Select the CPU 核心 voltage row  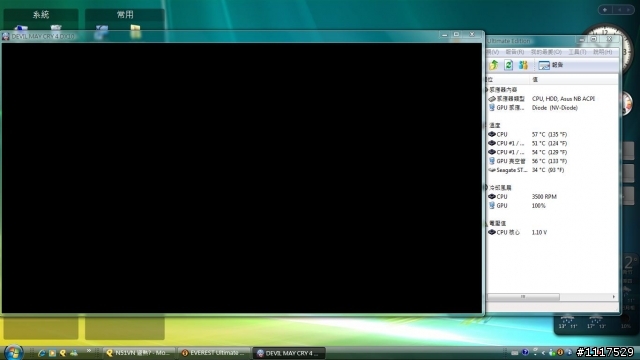pyautogui.click(x=552, y=232)
